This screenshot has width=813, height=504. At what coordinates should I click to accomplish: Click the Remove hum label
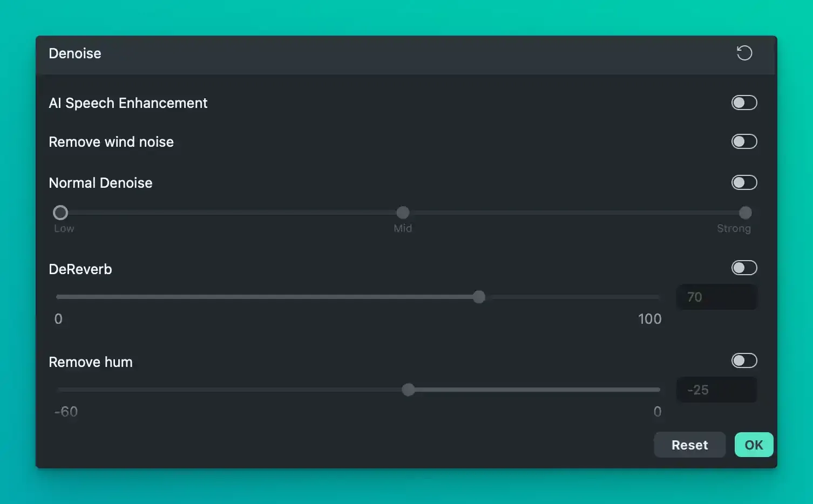coord(91,362)
